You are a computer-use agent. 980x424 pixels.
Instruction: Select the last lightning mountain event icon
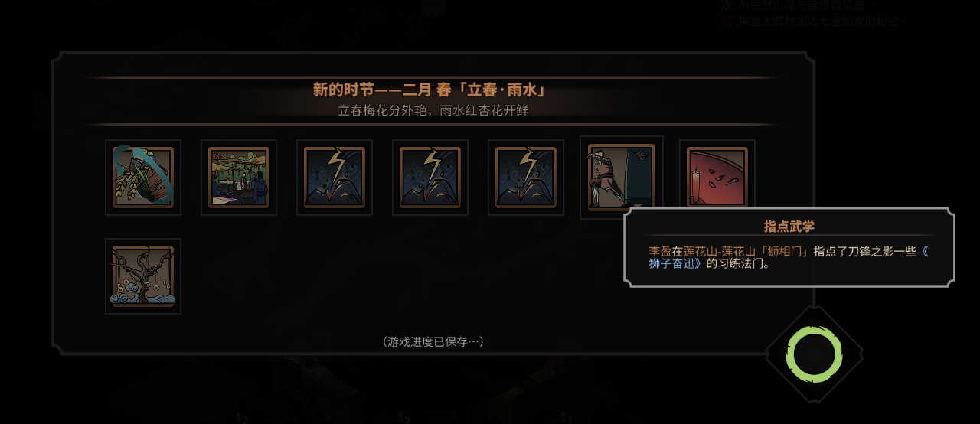pyautogui.click(x=526, y=178)
